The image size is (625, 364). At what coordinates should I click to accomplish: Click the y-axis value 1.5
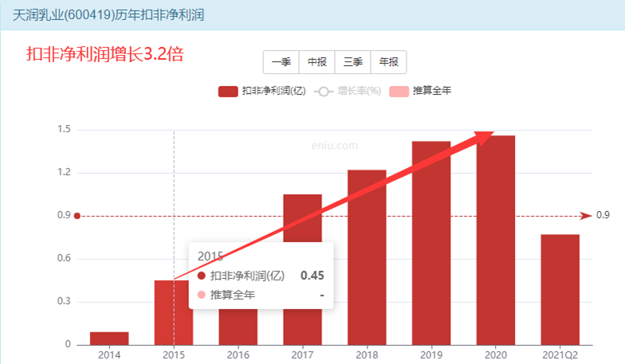coord(64,129)
